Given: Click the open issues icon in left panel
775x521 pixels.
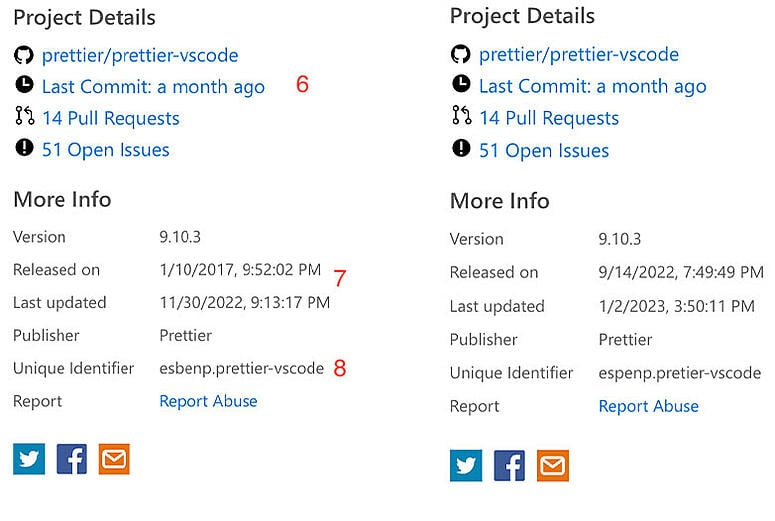Looking at the screenshot, I should pyautogui.click(x=24, y=149).
